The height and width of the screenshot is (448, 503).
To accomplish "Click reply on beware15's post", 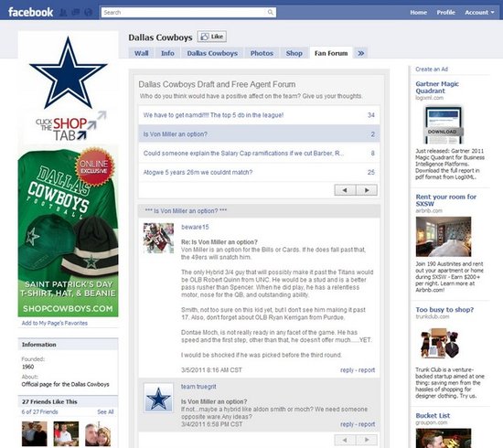I will [347, 370].
